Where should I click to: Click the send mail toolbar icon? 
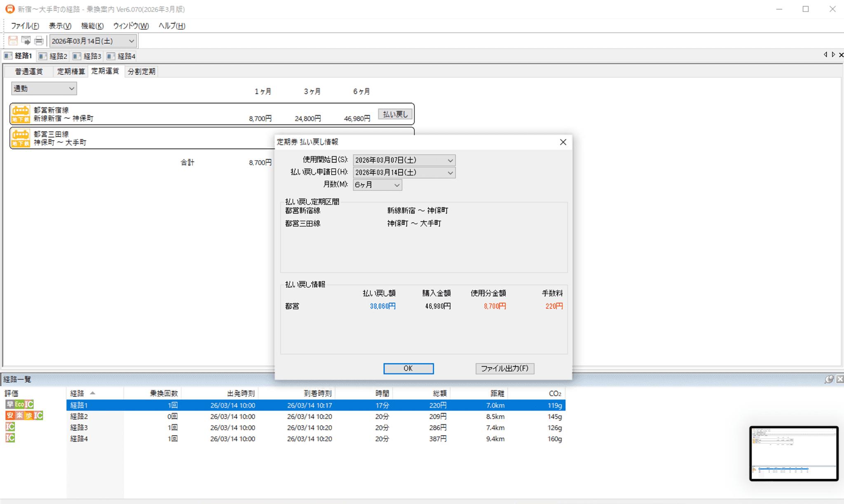tap(26, 41)
